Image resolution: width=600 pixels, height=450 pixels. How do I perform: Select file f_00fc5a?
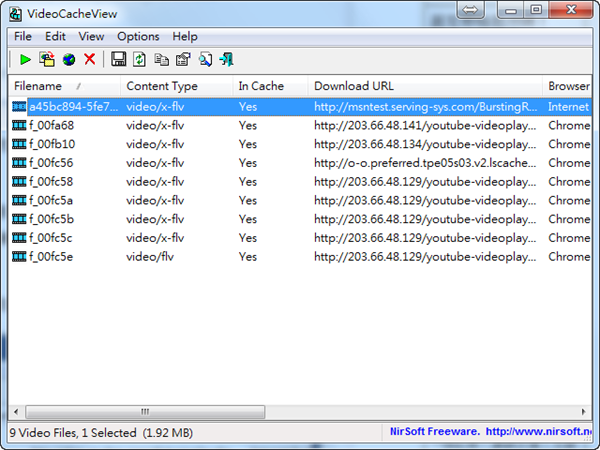click(51, 200)
